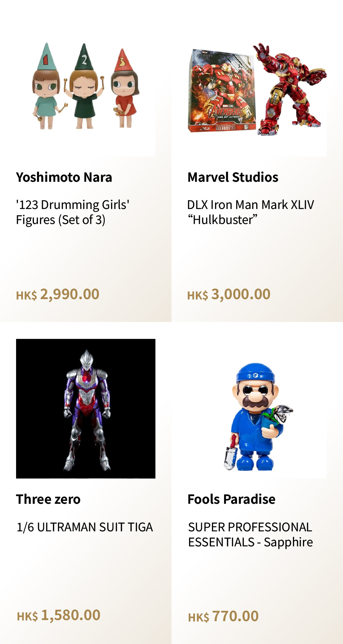Go to the Three zero brand name
Screen dimensions: 343x644
tap(48, 499)
